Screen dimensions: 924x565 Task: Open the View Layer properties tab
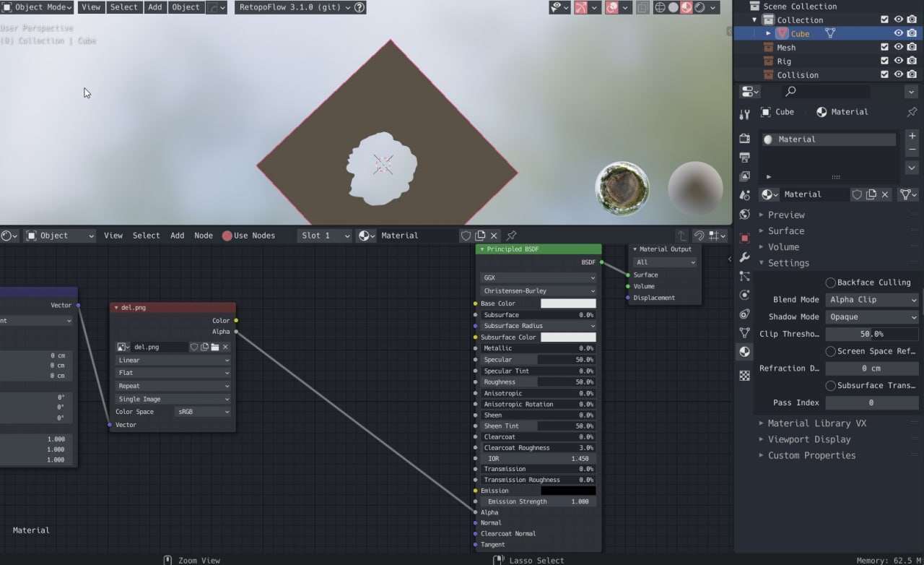tap(745, 176)
